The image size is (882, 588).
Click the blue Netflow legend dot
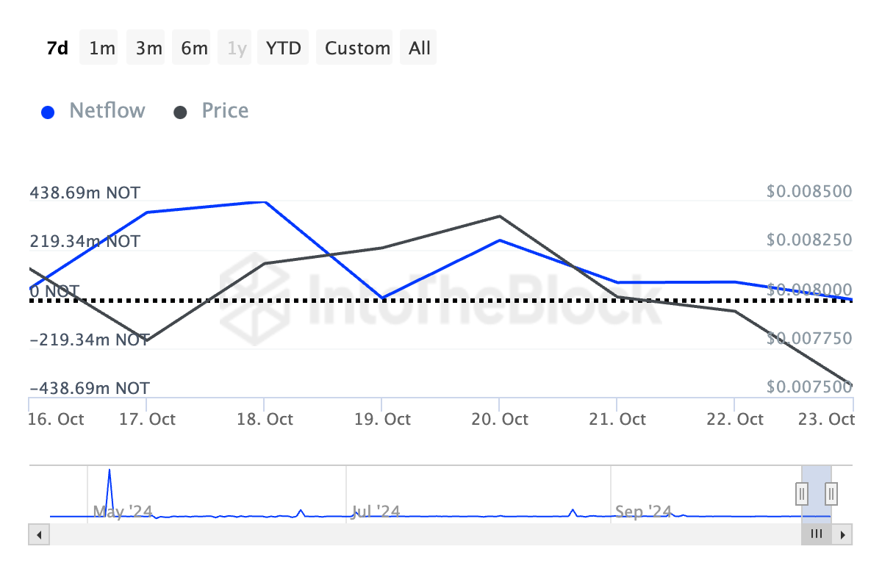tap(48, 112)
